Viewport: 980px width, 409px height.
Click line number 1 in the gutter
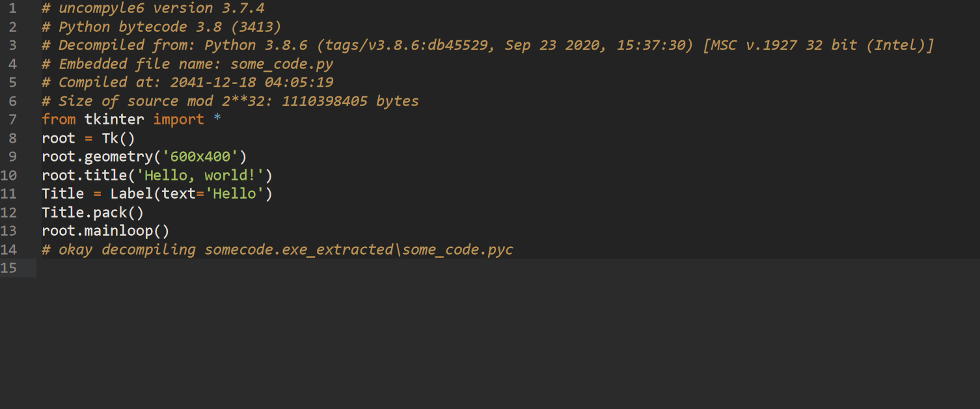click(12, 8)
